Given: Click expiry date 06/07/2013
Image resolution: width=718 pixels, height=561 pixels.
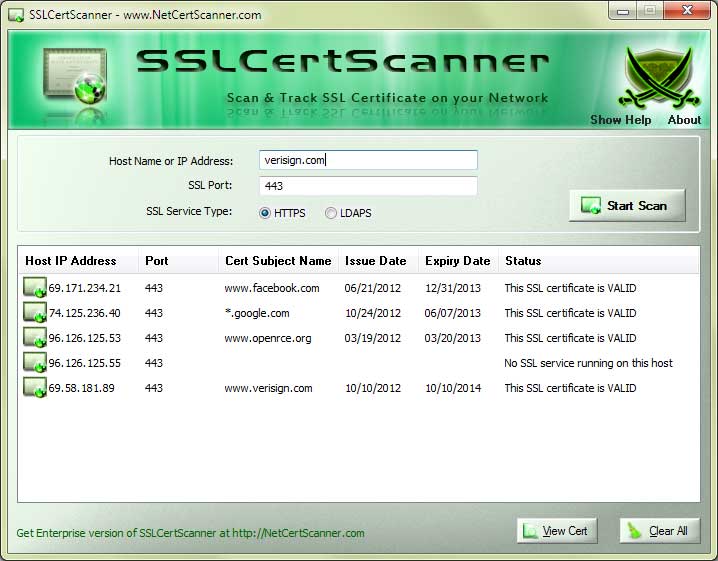Looking at the screenshot, I should [453, 313].
